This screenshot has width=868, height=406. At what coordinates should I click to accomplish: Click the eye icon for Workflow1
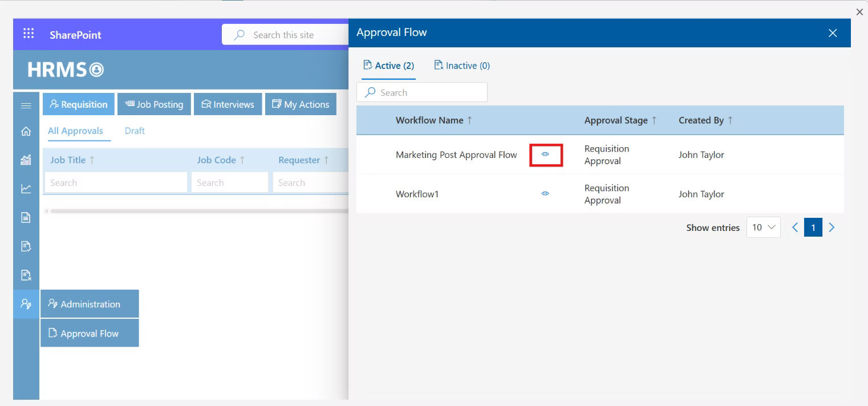pyautogui.click(x=545, y=194)
